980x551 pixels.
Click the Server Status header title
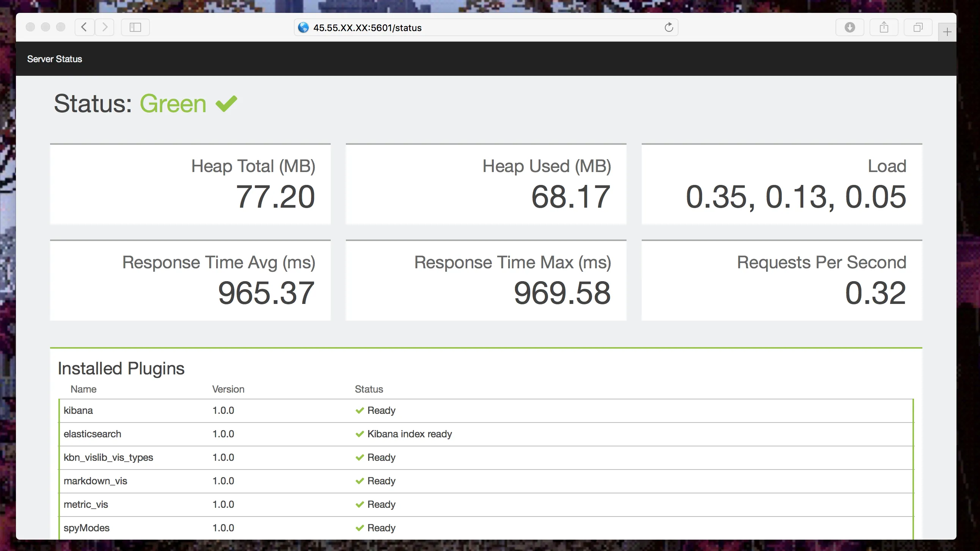(54, 59)
